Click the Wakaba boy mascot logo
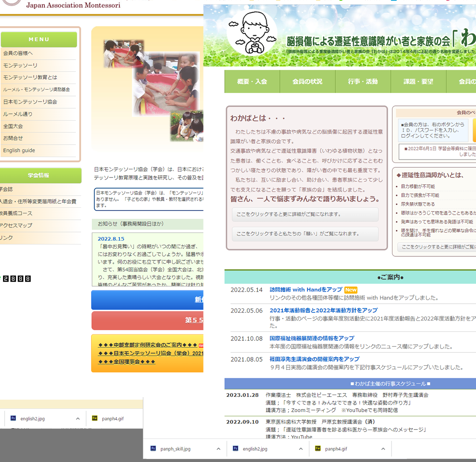Viewport: 476px width, 462px height. coord(252,33)
